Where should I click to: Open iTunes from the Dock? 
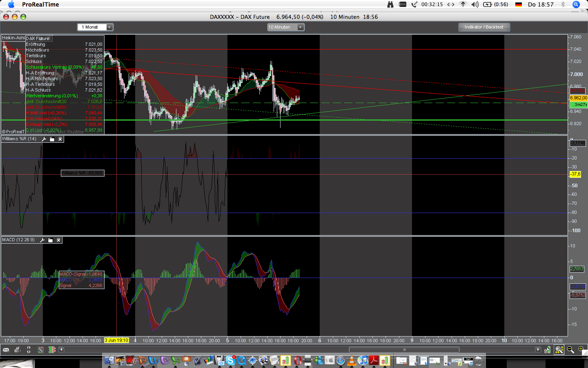(x=363, y=361)
